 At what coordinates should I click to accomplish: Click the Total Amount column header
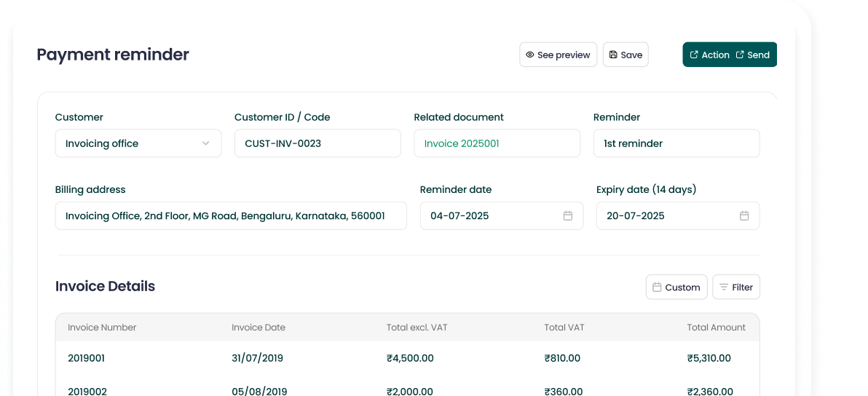coord(716,328)
